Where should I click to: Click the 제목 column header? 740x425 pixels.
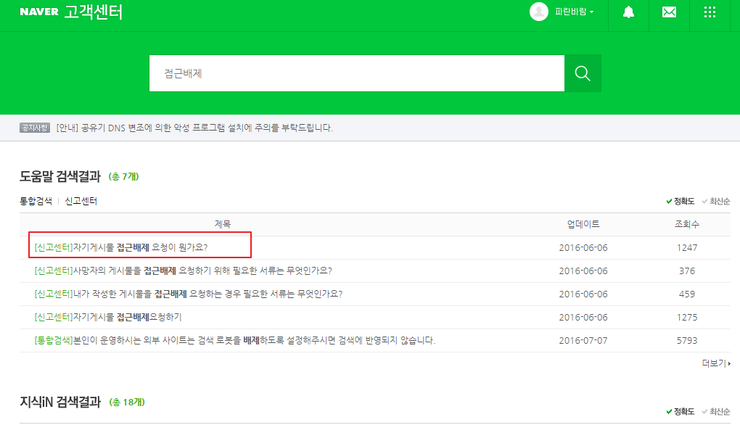(x=222, y=224)
